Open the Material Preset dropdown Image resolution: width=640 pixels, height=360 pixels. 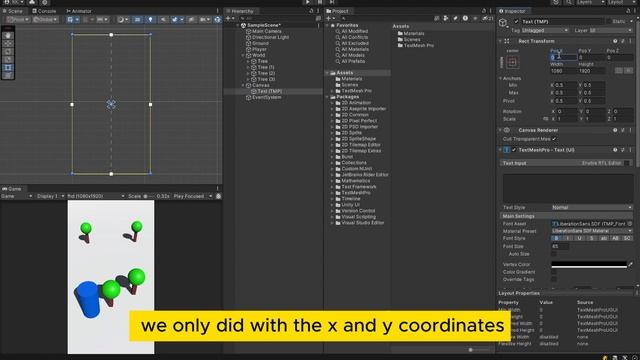click(592, 231)
